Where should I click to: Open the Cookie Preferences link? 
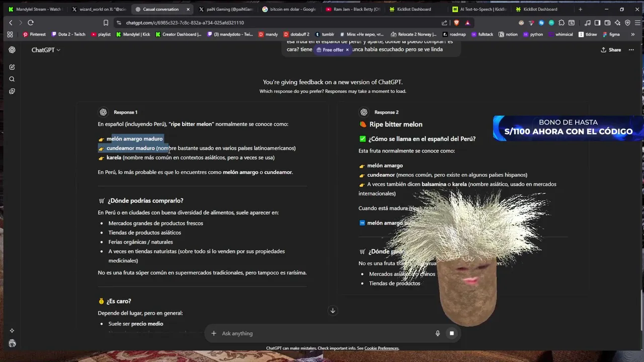tap(381, 348)
